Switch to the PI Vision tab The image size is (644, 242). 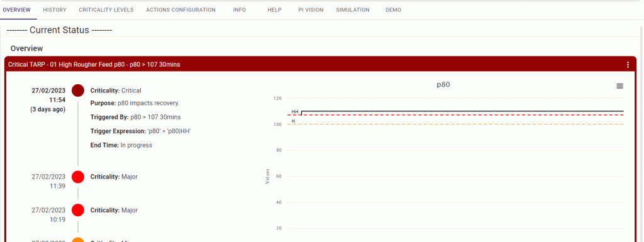click(311, 10)
